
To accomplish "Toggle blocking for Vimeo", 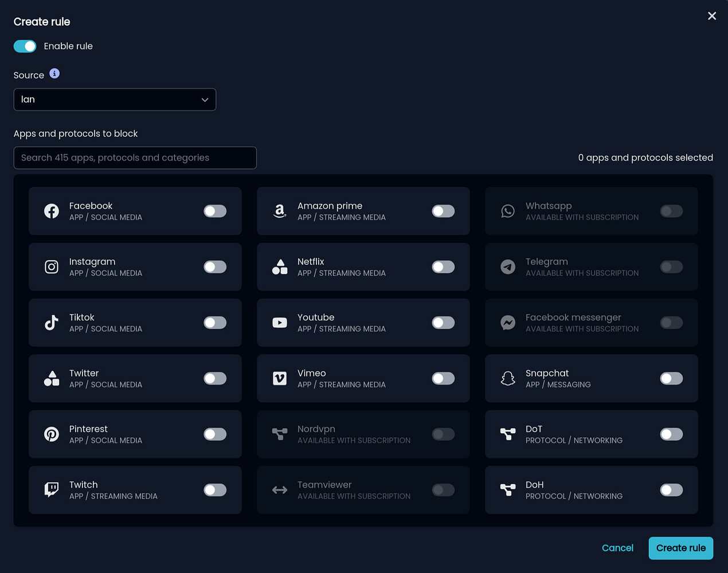I will 443,378.
